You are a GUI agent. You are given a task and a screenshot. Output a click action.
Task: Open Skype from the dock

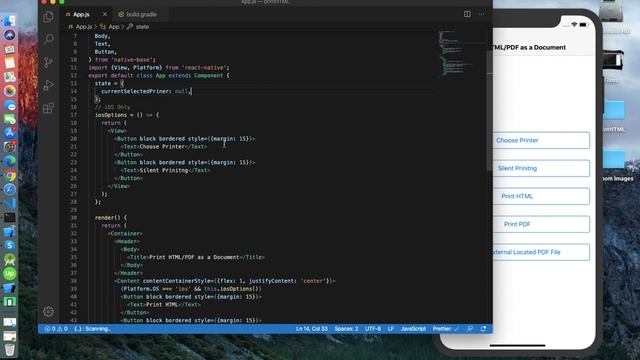click(x=10, y=245)
